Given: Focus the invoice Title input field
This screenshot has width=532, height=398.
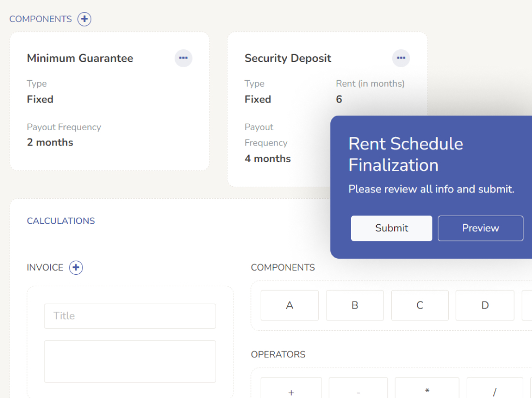Looking at the screenshot, I should pos(130,316).
